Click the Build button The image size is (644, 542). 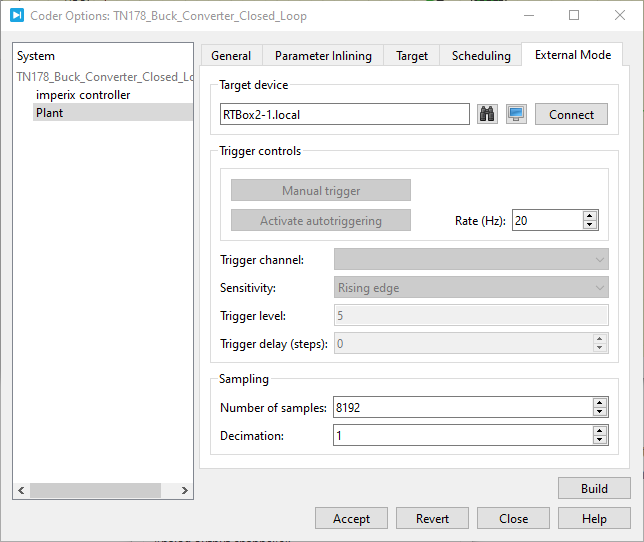coord(594,489)
